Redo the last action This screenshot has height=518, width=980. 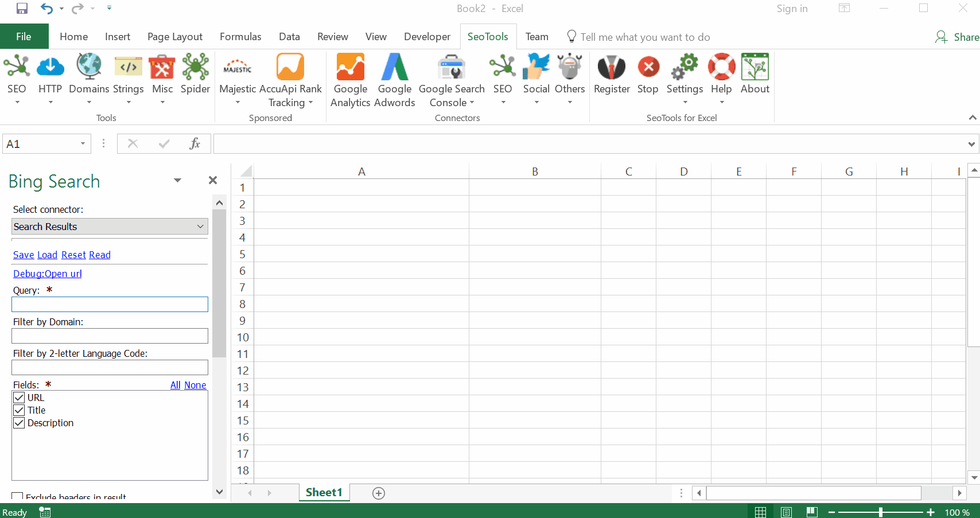coord(77,9)
